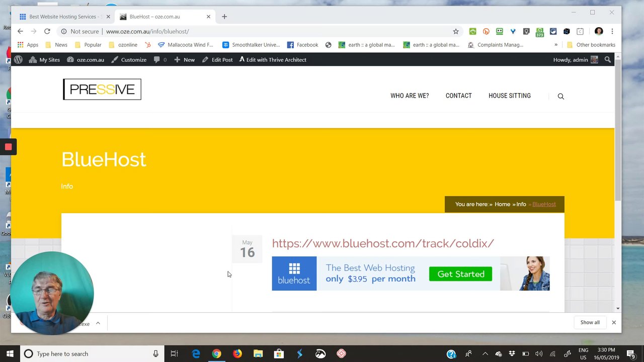Close the Best Website Hosting tab
Screen dimensions: 644x362
(108, 17)
